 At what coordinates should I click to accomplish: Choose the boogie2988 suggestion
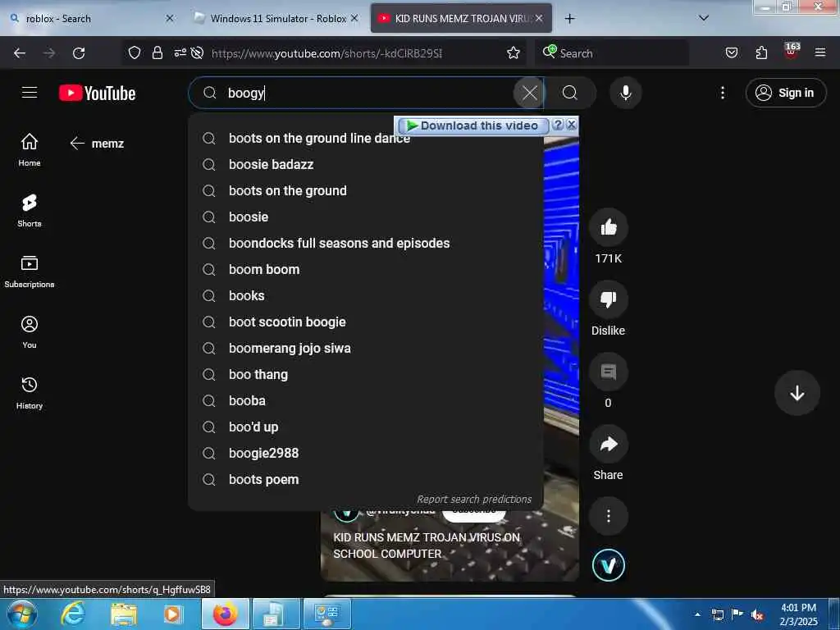365,453
